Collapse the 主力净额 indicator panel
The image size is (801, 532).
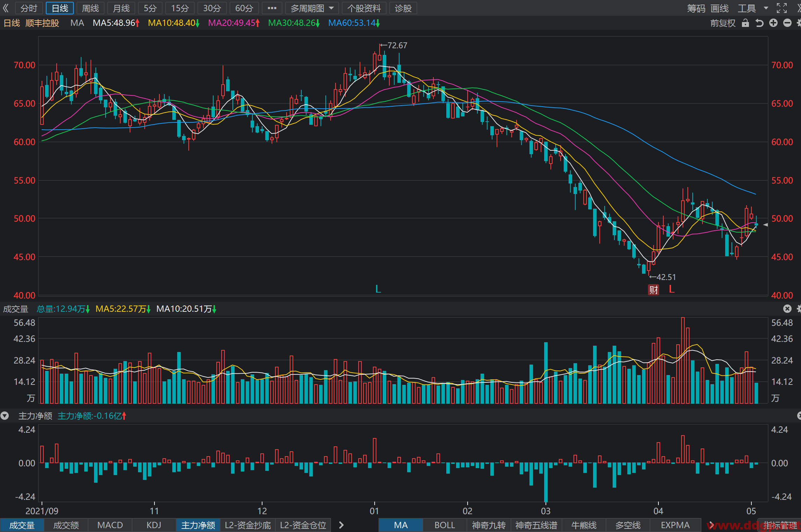[5, 416]
